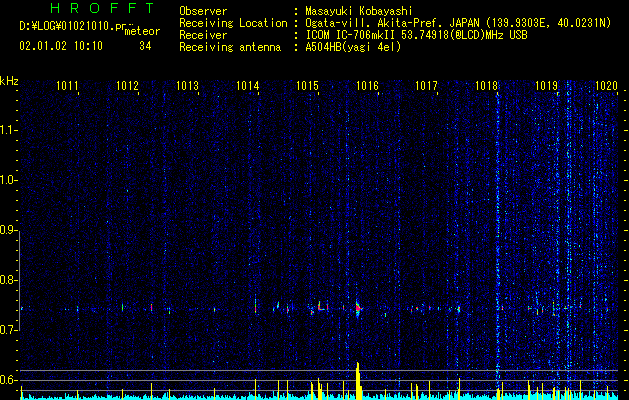Click the bright red meteor echo near 1016

tap(358, 308)
